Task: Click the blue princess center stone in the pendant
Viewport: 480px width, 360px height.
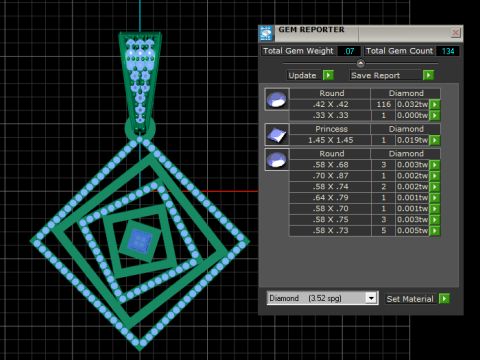Action: [x=140, y=241]
